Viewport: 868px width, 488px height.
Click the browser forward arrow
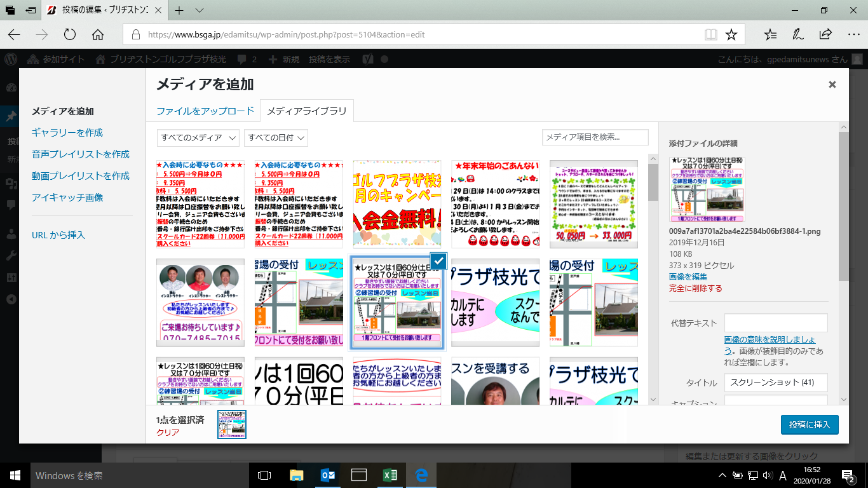[42, 34]
